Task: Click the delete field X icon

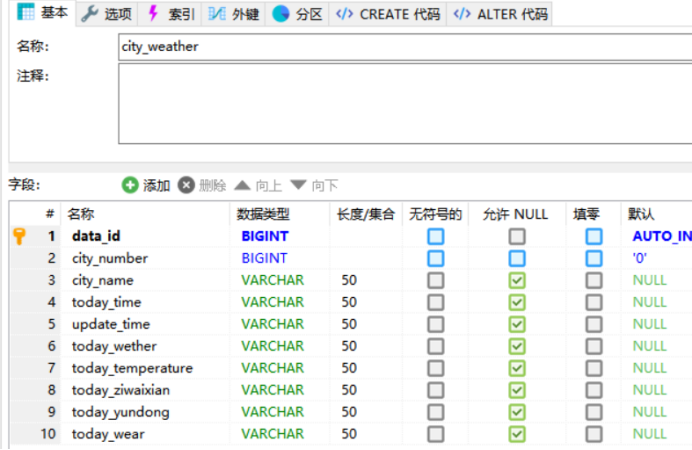Action: 186,185
